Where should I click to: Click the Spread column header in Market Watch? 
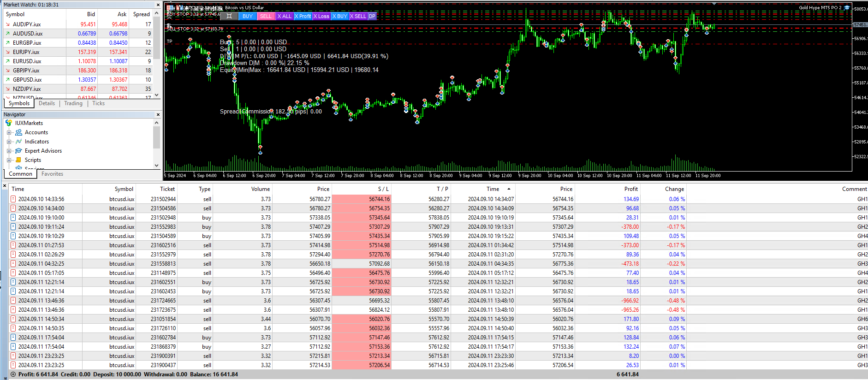tap(141, 14)
